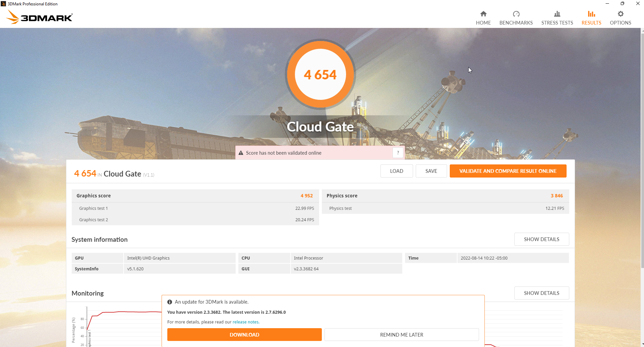
Task: Restore down the 3DMark window
Action: point(622,4)
